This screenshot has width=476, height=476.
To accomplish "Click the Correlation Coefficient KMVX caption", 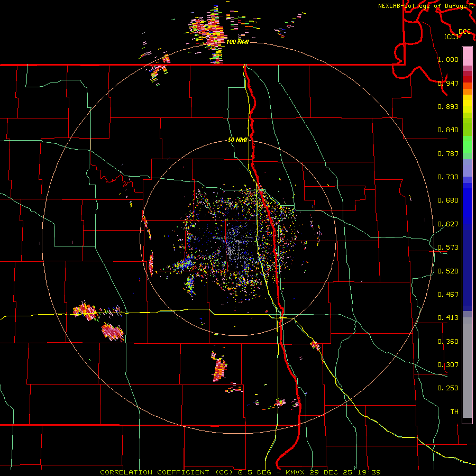I will pyautogui.click(x=240, y=472).
